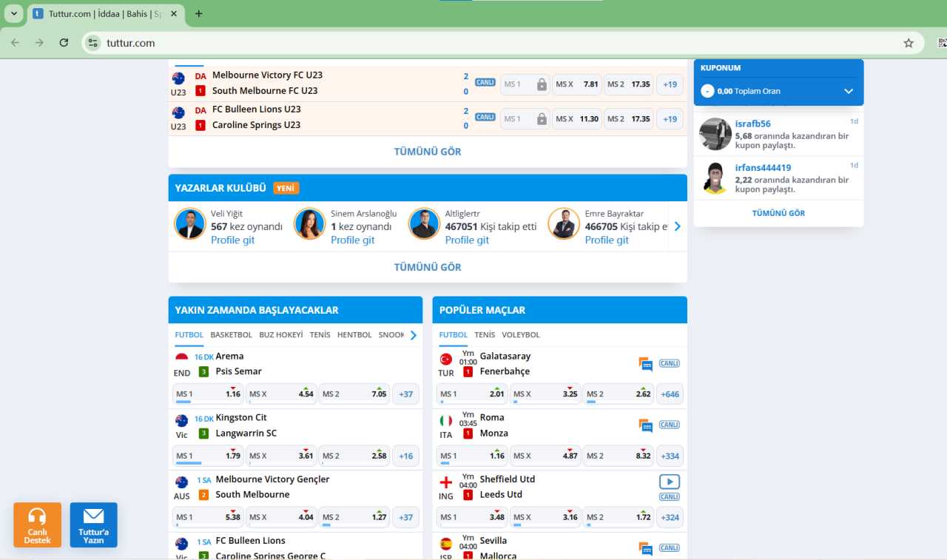Switch to the BASKETBOL tab
The image size is (947, 560).
pos(231,335)
